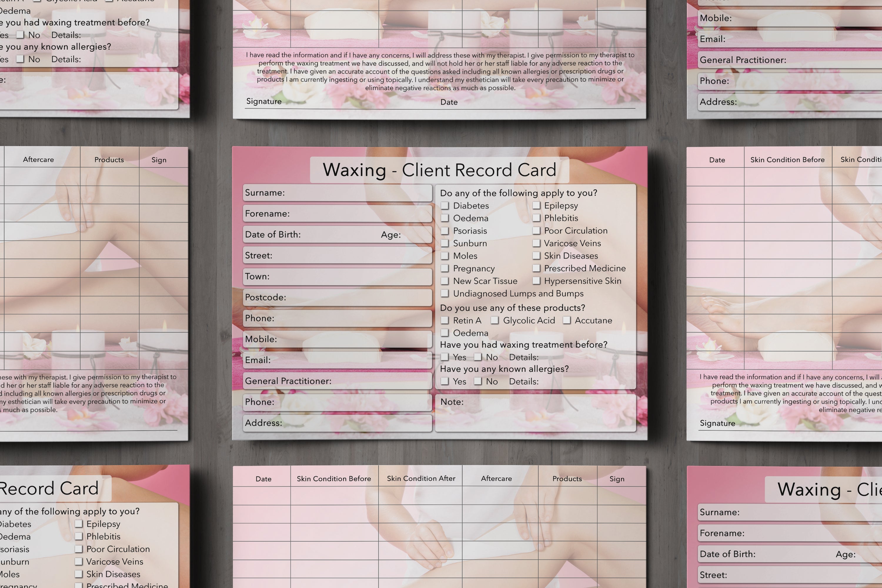Check No for waxing treatment before, center card
Screen dimensions: 882x588
coord(478,357)
